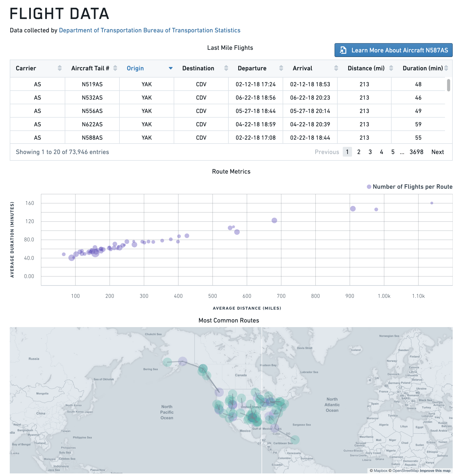Click arrival 06-22-18 20:23 cell
Viewport: 463px width, 476px height.
point(310,98)
